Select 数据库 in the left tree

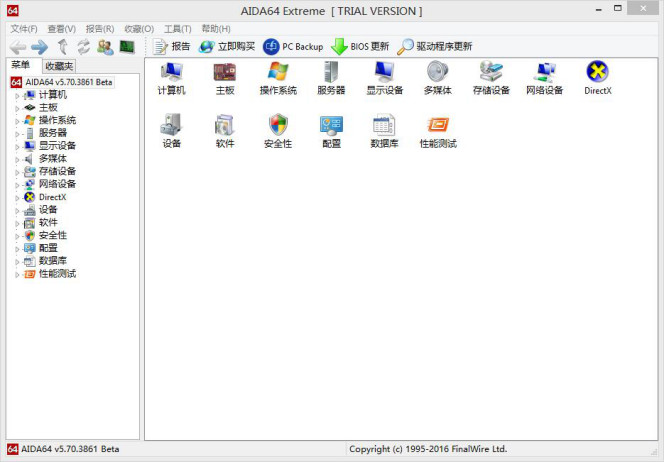53,260
